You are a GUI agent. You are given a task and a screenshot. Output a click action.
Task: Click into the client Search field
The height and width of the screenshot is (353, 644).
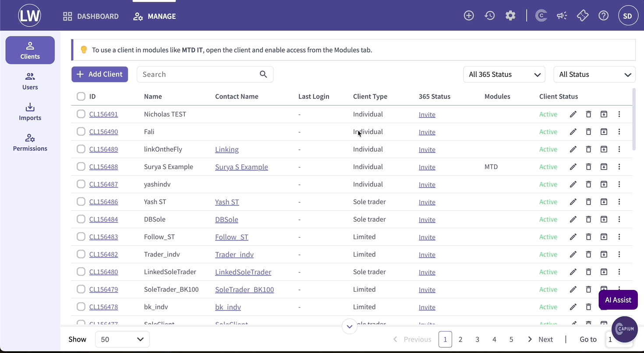coord(205,74)
